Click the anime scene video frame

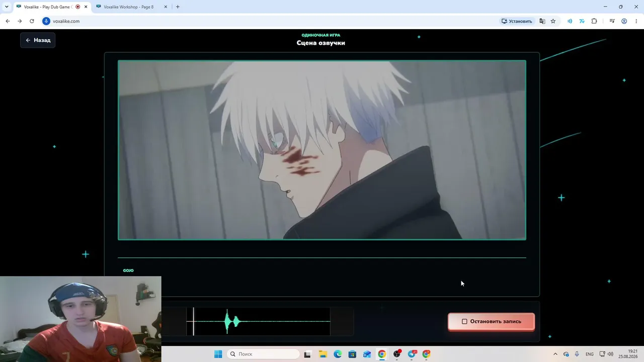tap(322, 150)
